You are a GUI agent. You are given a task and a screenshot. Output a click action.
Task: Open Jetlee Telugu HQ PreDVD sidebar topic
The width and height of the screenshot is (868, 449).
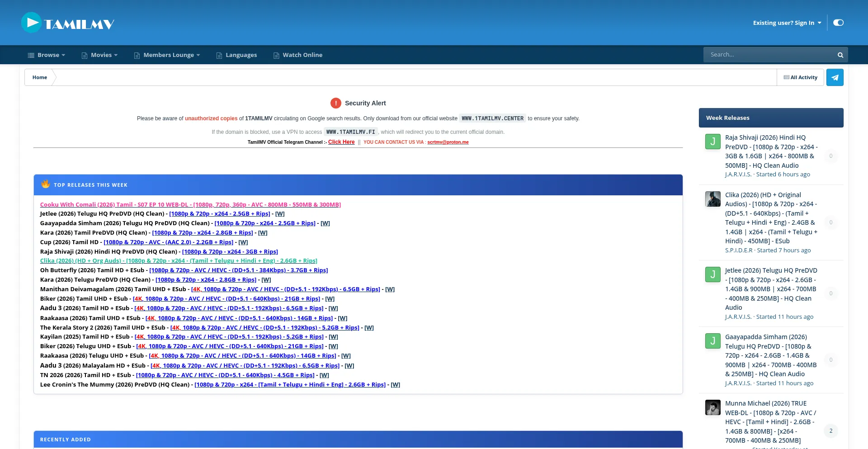click(x=771, y=289)
